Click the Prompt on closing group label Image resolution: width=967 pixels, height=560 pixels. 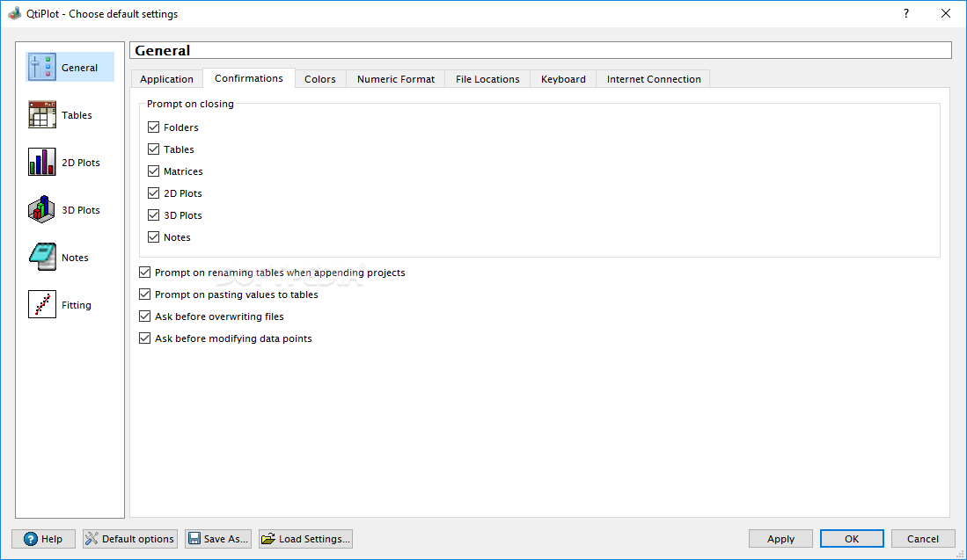coord(190,104)
